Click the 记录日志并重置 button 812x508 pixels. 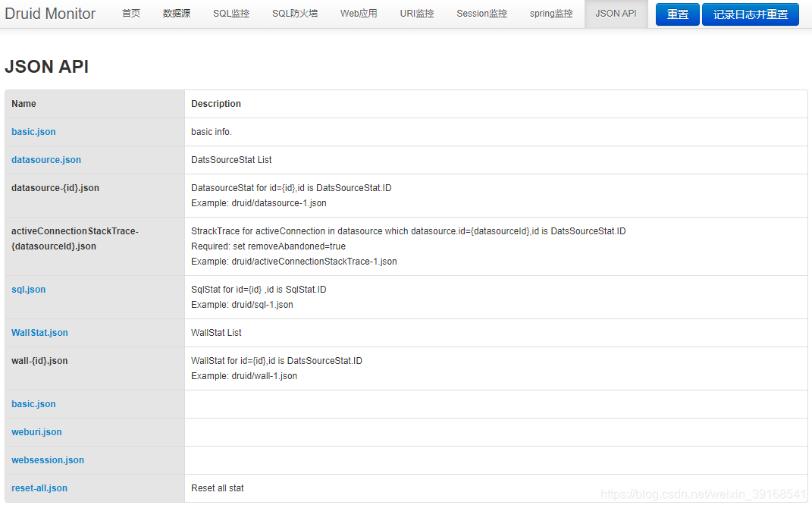751,14
